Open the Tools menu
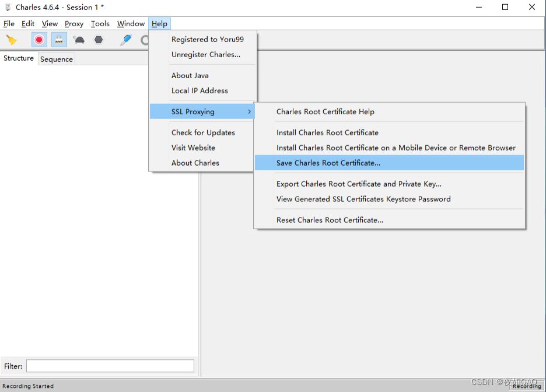546x392 pixels. pos(100,24)
